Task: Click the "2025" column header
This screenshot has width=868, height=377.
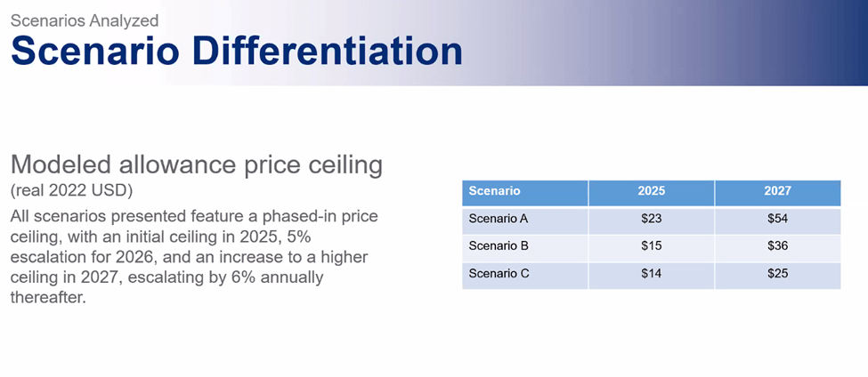Action: click(651, 191)
